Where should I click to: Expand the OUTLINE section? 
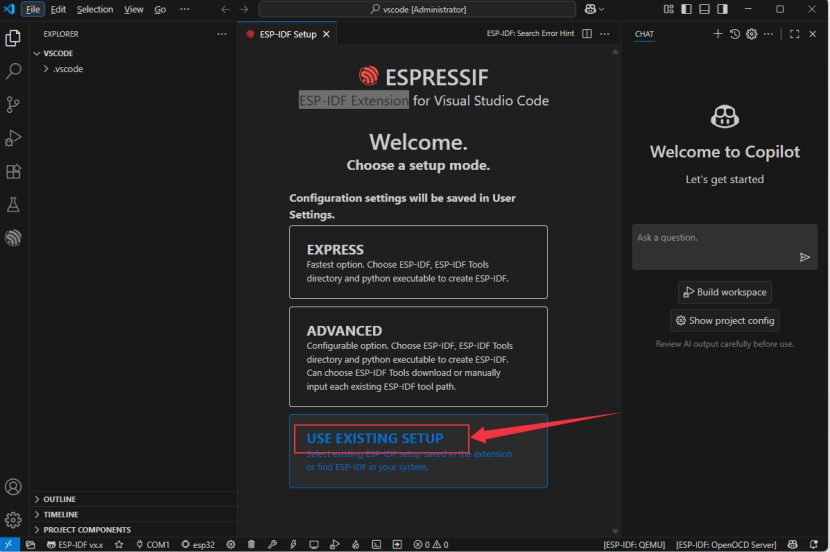(x=133, y=499)
